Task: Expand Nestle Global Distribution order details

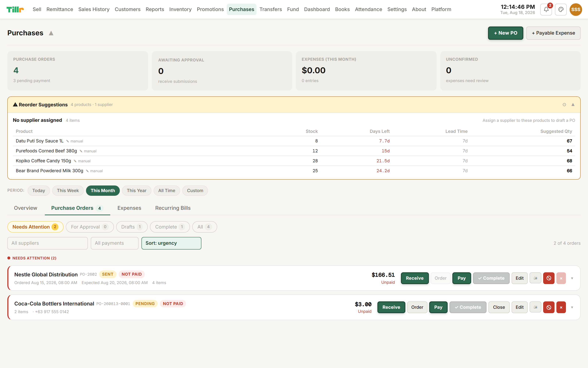Action: (x=572, y=278)
